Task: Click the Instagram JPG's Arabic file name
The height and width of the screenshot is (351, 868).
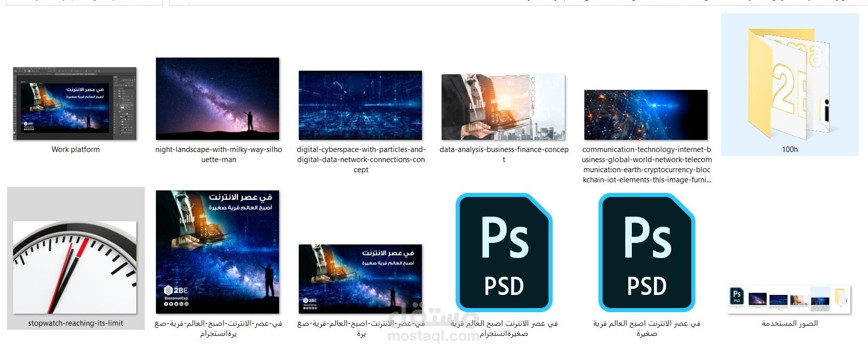Action: coord(219,328)
